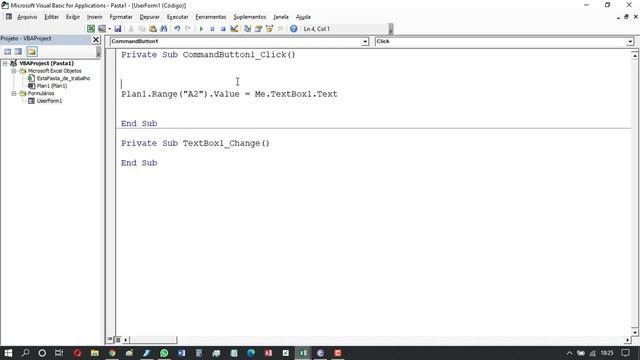Open the Project Explorer toolbar icon
This screenshot has height=360, width=640.
coord(247,29)
